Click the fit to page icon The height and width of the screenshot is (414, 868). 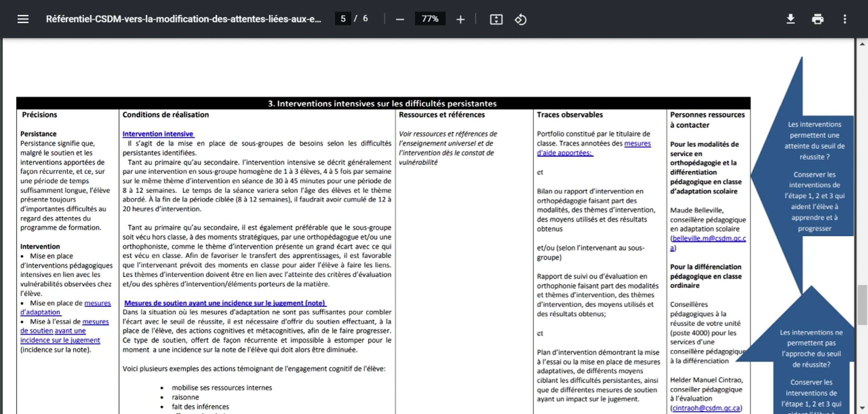(496, 19)
